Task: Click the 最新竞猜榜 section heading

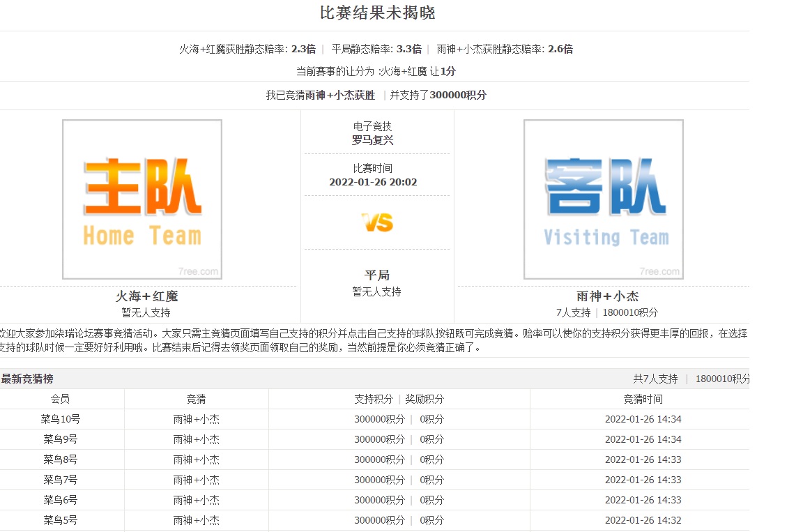Action: (x=27, y=379)
